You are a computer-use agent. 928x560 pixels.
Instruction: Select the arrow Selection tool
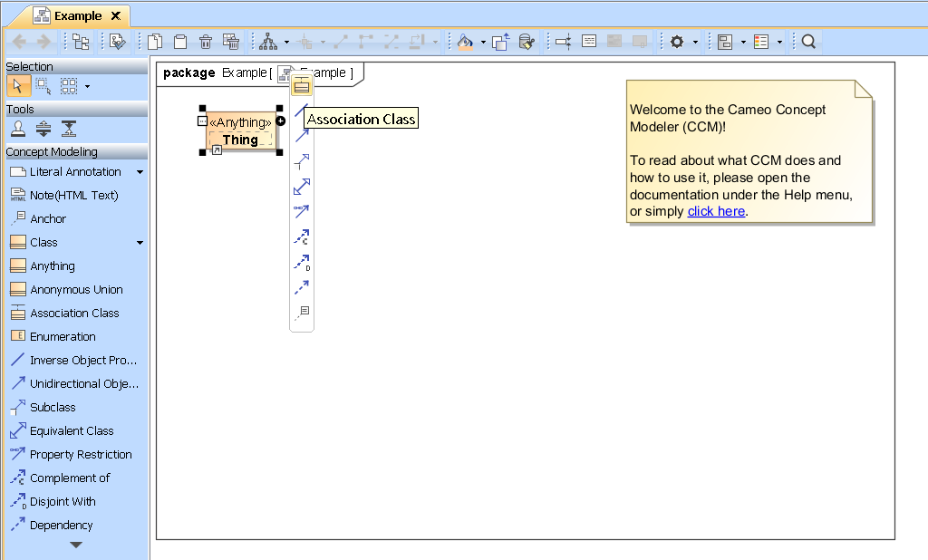[x=18, y=86]
